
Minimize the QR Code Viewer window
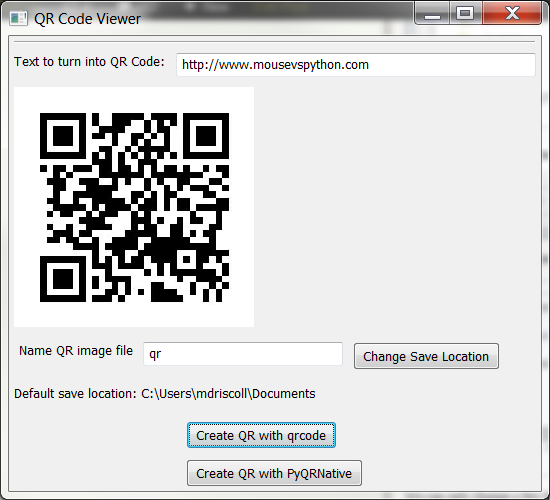pyautogui.click(x=432, y=14)
